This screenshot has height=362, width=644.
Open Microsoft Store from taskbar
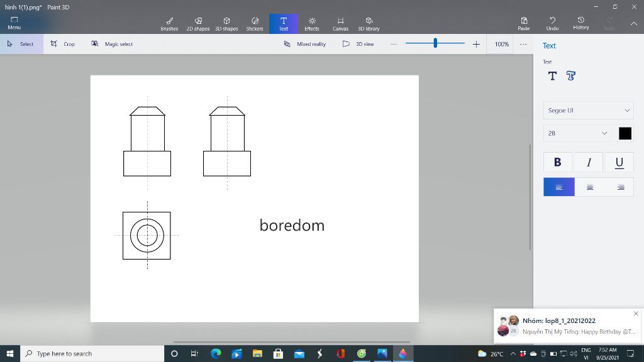(x=278, y=353)
